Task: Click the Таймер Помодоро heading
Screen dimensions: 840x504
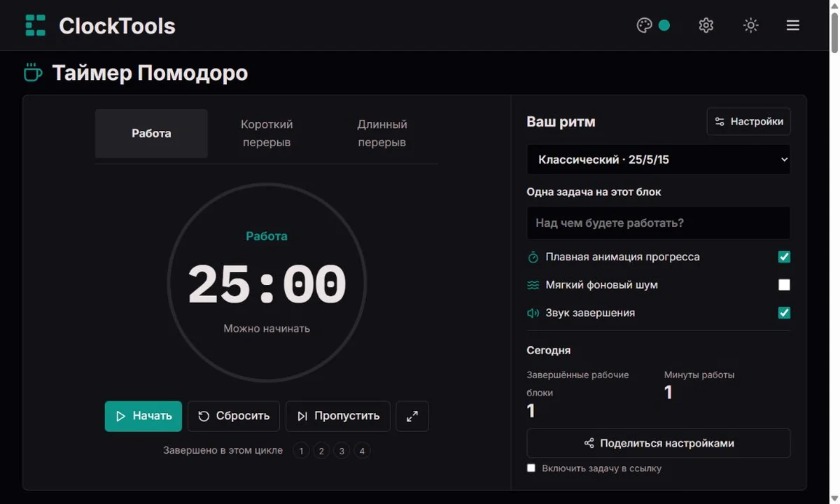Action: (x=150, y=73)
